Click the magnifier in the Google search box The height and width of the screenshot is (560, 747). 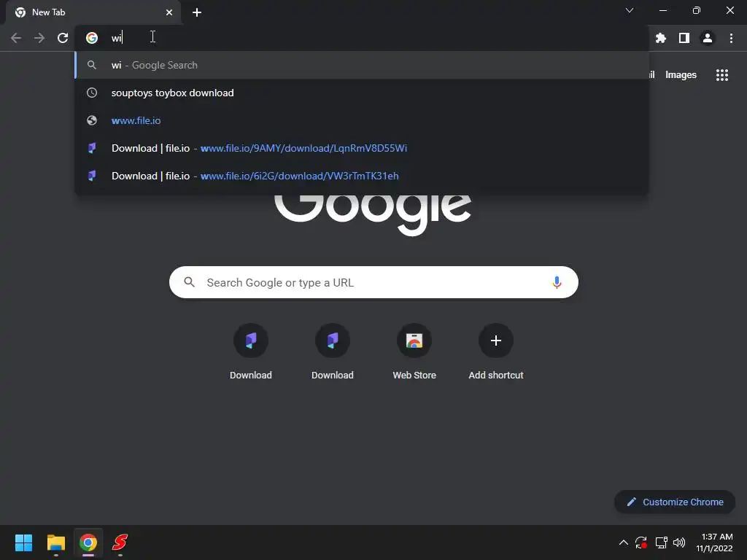coord(189,282)
